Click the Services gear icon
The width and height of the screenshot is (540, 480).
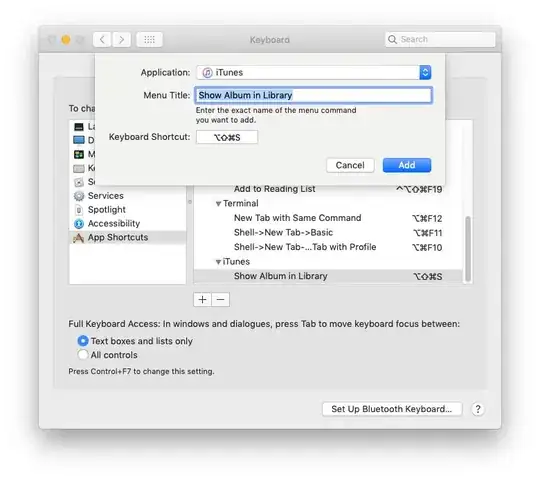click(79, 196)
